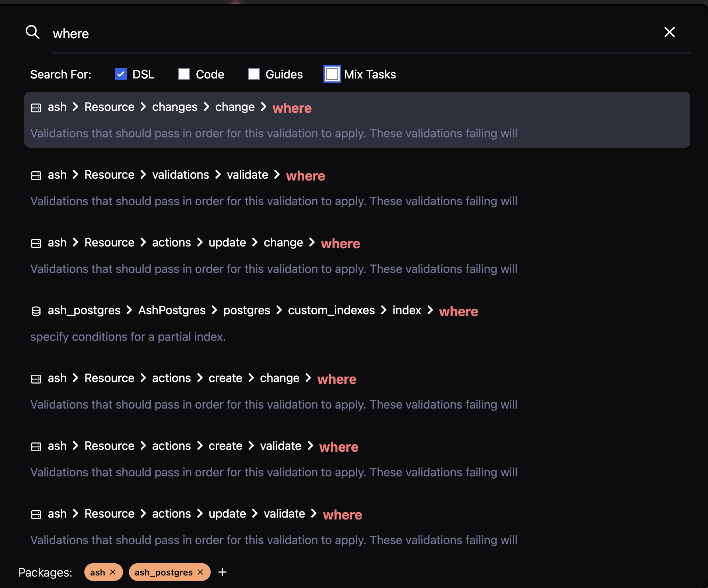This screenshot has height=588, width=708.
Task: Click the icon beside the changes > change result
Action: tap(36, 108)
